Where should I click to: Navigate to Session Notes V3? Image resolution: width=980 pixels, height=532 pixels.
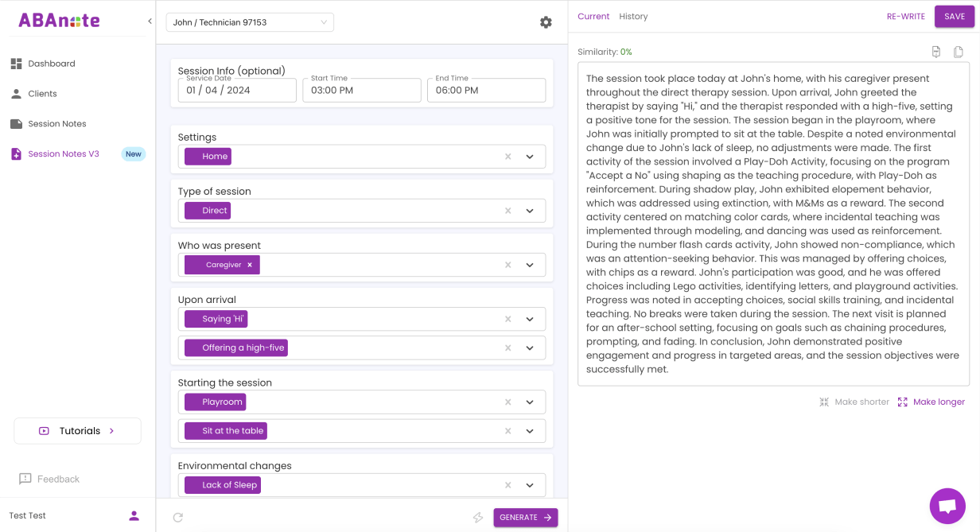tap(63, 153)
